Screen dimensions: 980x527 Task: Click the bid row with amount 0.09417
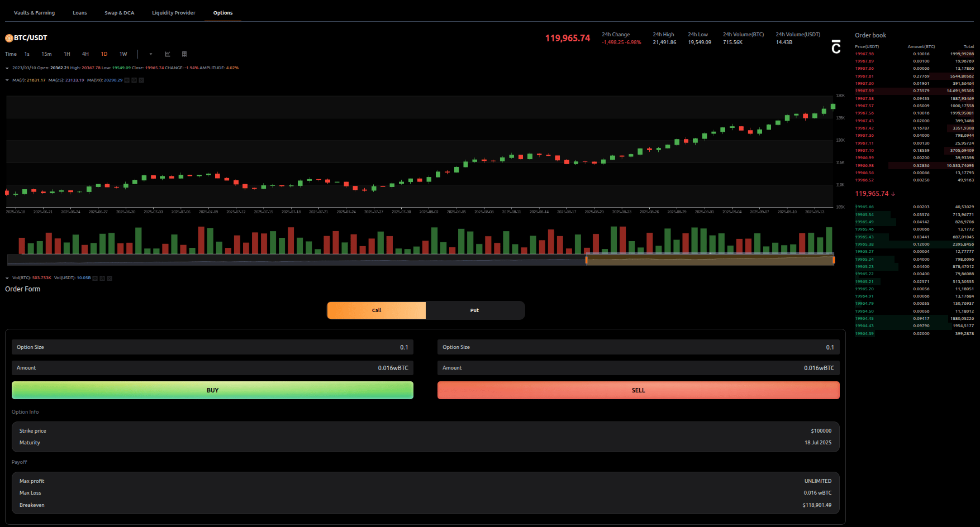pos(915,319)
